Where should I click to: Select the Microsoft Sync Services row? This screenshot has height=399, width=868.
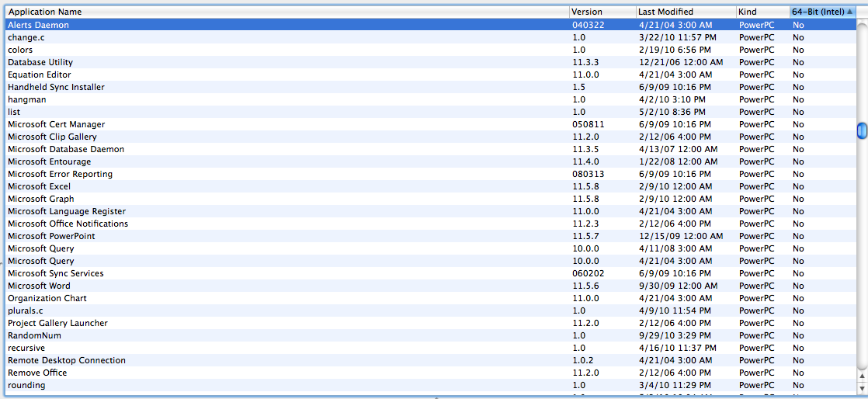[431, 273]
